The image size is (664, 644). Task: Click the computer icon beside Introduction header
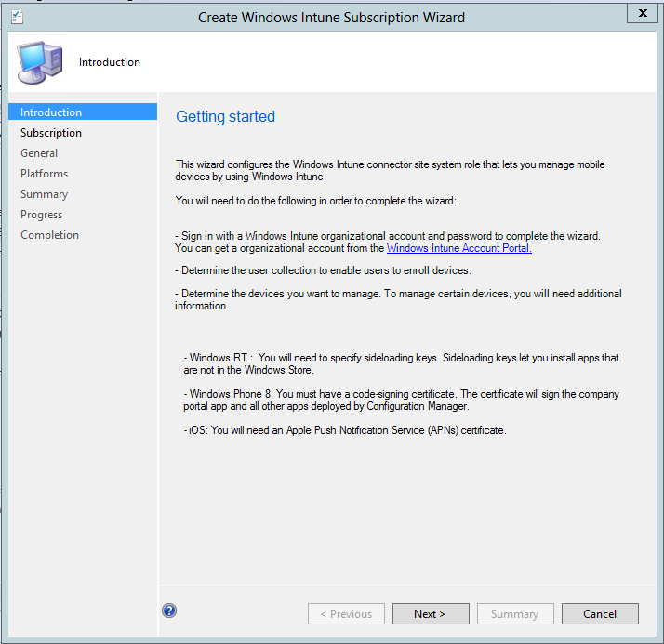coord(40,62)
